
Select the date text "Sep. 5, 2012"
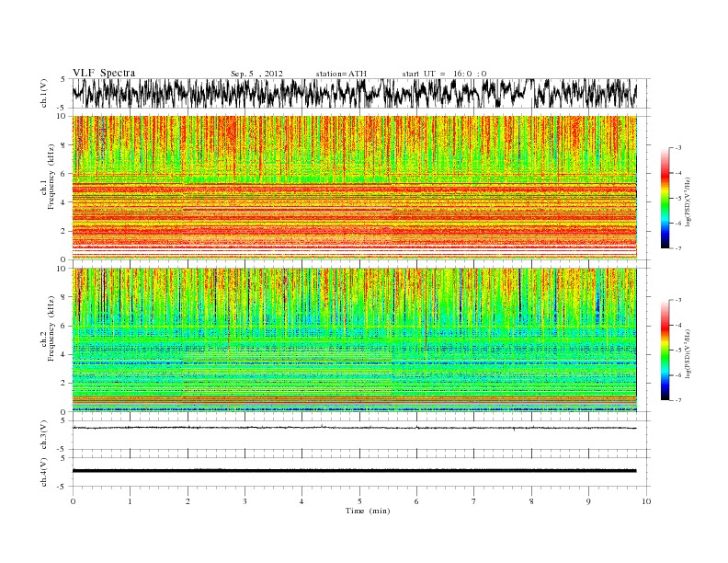coord(256,74)
